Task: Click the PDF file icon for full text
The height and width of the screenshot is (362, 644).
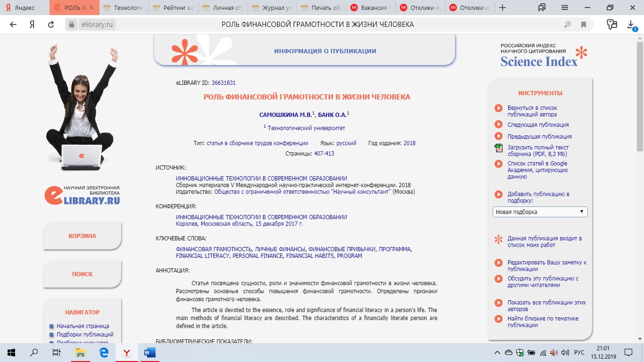Action: click(x=498, y=148)
